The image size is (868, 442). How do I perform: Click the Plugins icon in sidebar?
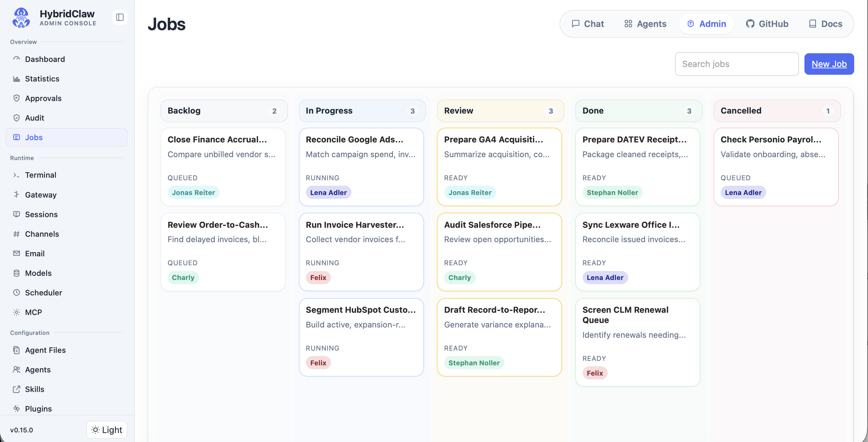pyautogui.click(x=16, y=408)
